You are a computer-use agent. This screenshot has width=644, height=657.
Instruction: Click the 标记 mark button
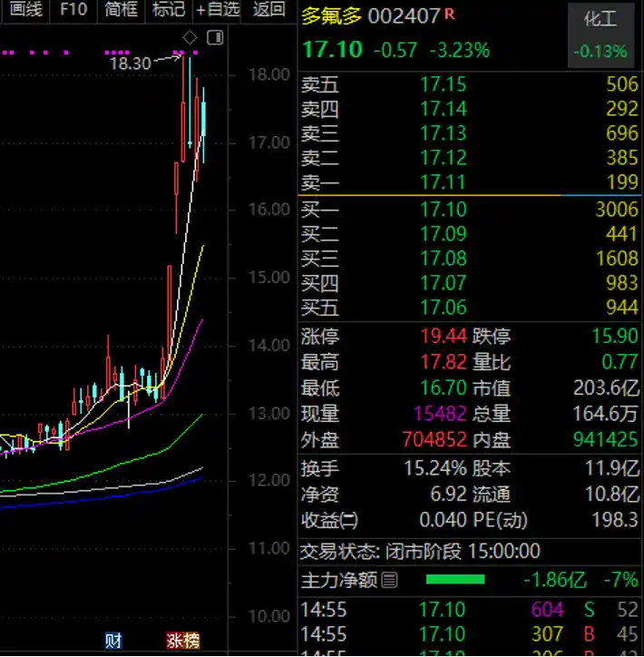click(169, 10)
